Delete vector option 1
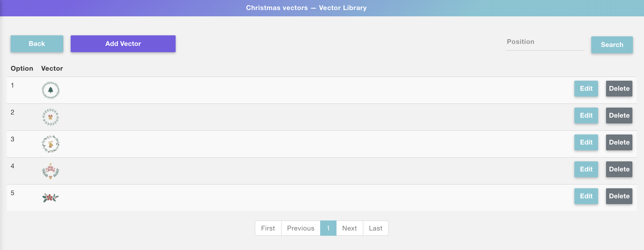Viewport: 644px width, 250px height. point(619,89)
